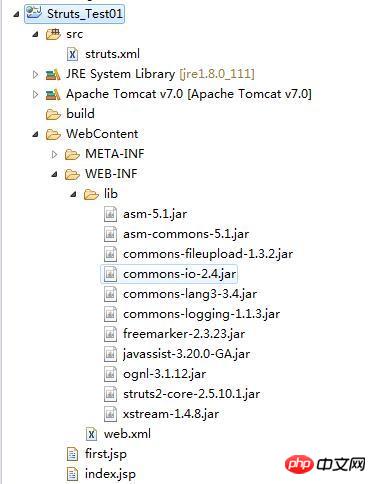
Task: Click the commons-logging jar file icon
Action: pos(110,314)
